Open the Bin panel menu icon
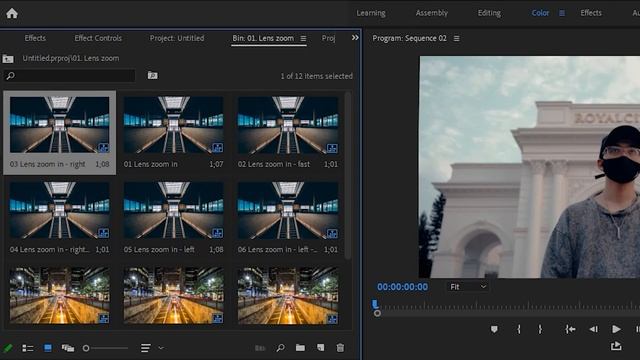This screenshot has width=640, height=360. [x=303, y=38]
